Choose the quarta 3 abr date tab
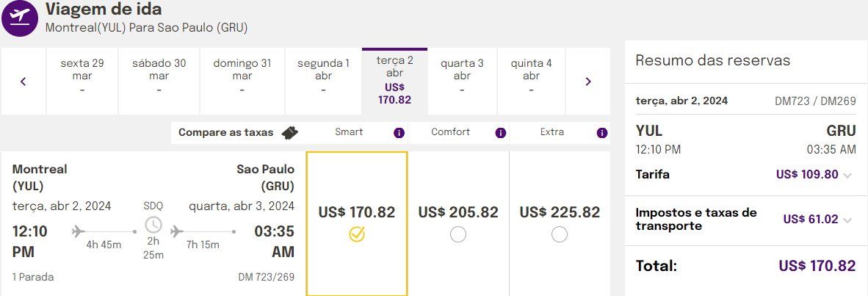 pyautogui.click(x=462, y=82)
